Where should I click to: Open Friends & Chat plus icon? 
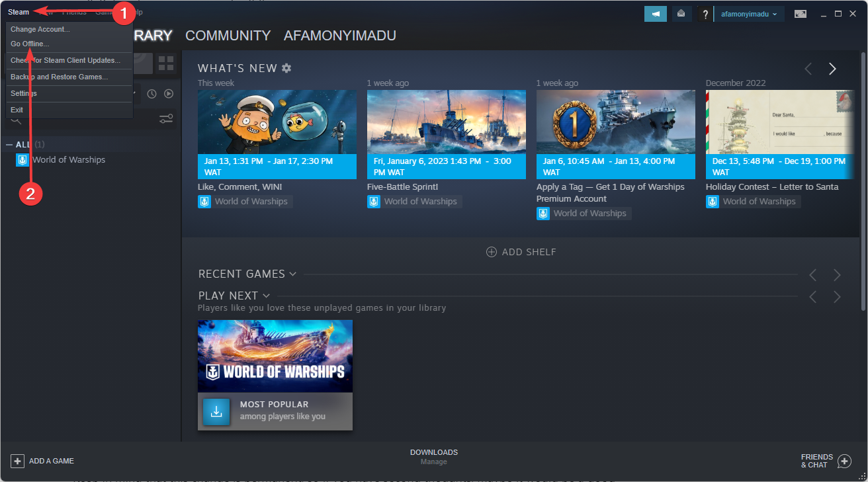[x=844, y=461]
